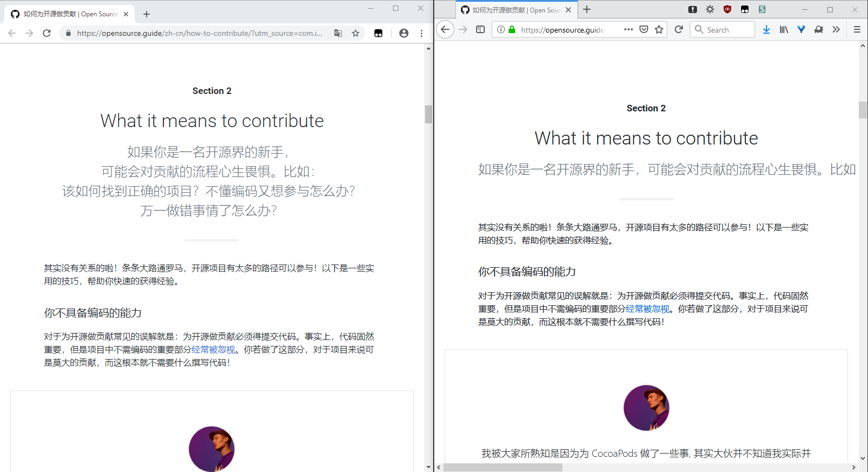
Task: Bookmark the page with Chrome's star
Action: pyautogui.click(x=356, y=33)
